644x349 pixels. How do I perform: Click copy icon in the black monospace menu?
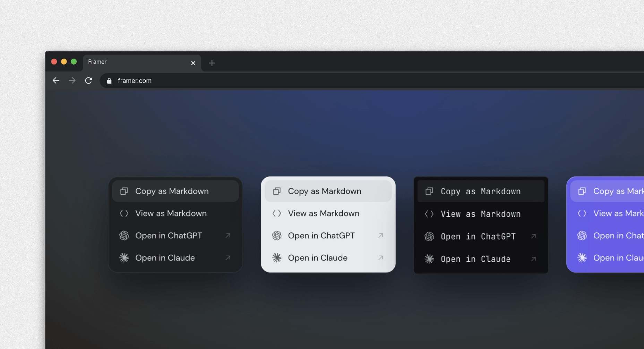(429, 191)
